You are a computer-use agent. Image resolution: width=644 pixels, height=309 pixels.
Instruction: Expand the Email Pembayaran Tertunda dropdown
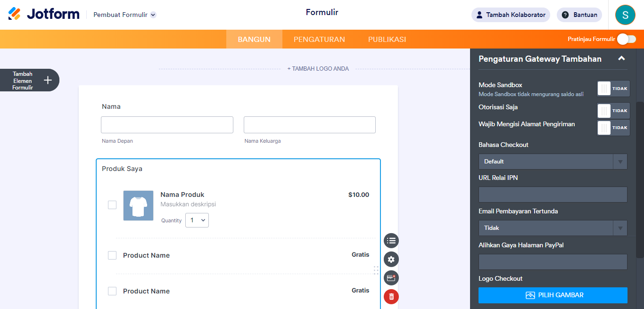point(553,228)
